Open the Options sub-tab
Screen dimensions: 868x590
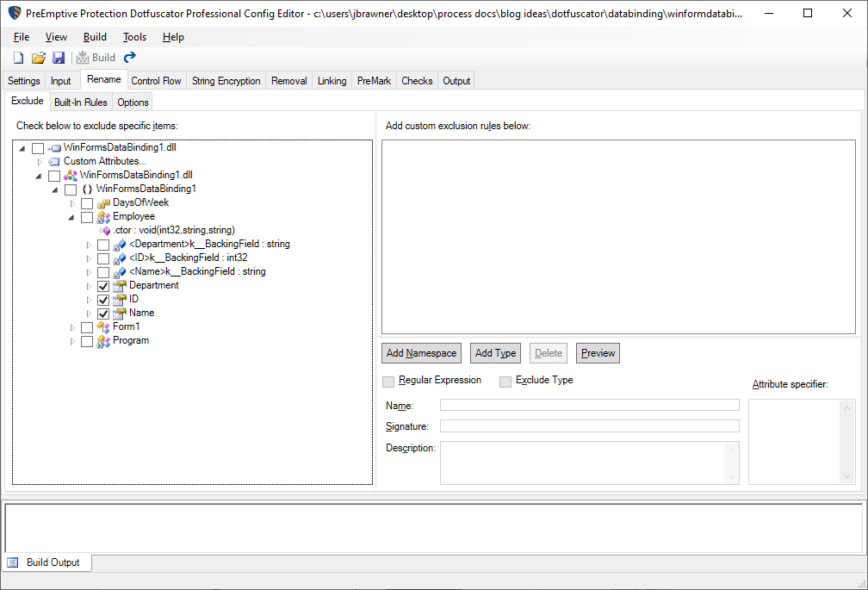pyautogui.click(x=133, y=102)
